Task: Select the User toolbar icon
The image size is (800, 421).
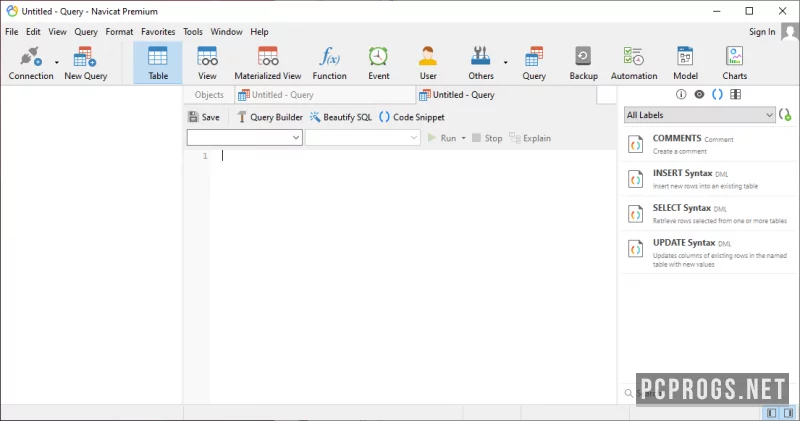Action: (x=428, y=63)
